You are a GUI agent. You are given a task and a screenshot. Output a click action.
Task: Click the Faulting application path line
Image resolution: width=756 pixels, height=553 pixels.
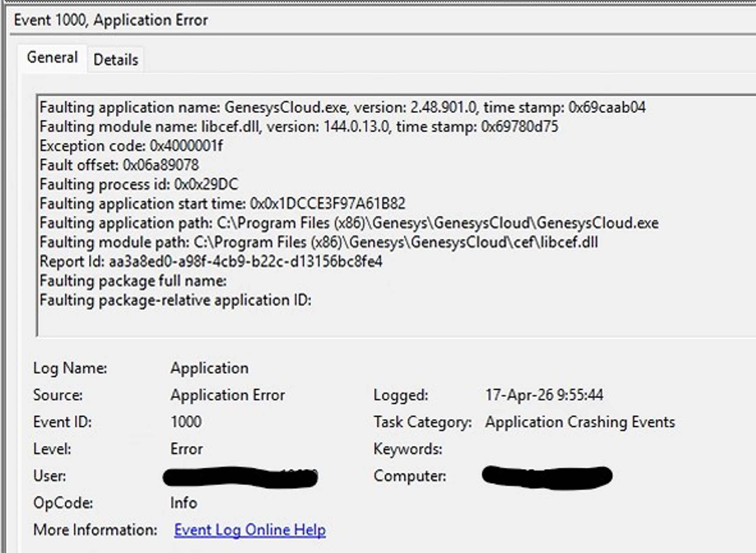tap(349, 223)
